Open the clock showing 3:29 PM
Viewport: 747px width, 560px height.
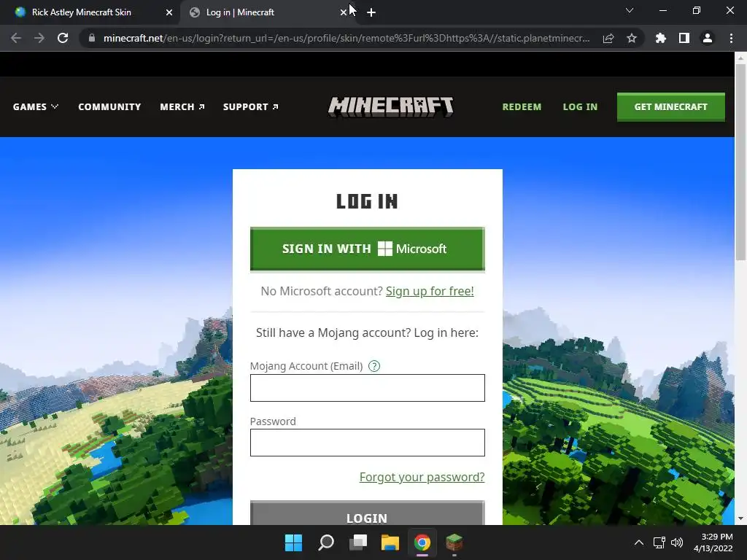713,542
